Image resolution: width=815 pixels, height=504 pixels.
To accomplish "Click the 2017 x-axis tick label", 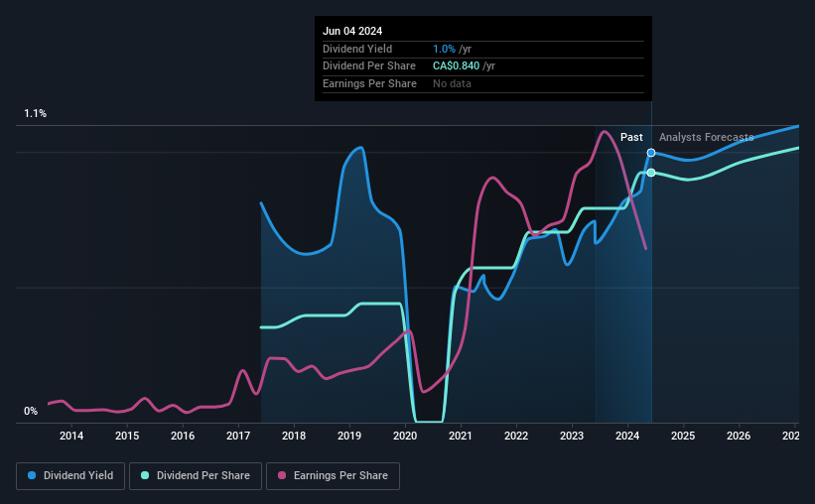I will click(x=238, y=436).
